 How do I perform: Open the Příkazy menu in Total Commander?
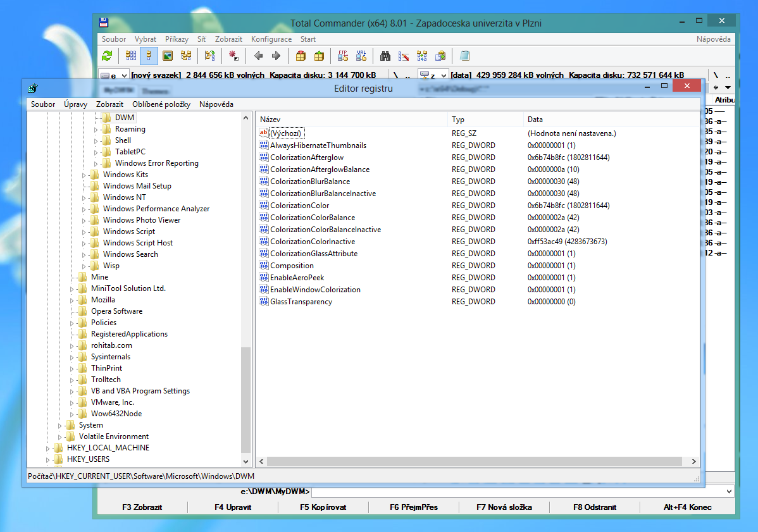coord(177,39)
